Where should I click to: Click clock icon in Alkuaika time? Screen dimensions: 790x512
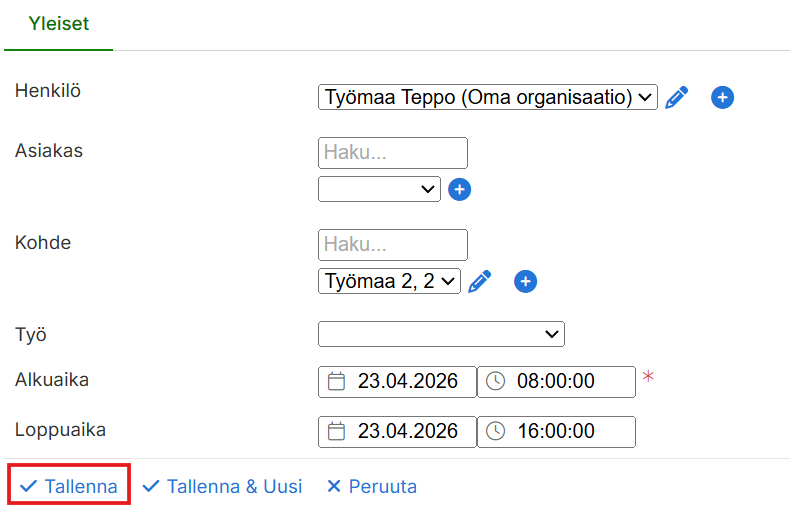click(x=496, y=381)
